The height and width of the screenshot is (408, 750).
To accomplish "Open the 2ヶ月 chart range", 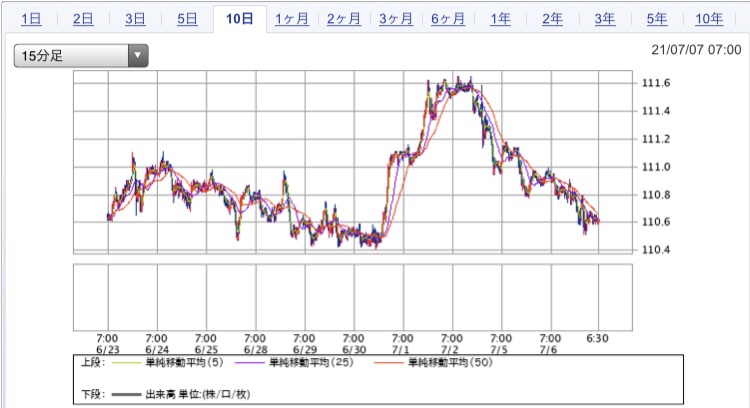I will pyautogui.click(x=344, y=19).
